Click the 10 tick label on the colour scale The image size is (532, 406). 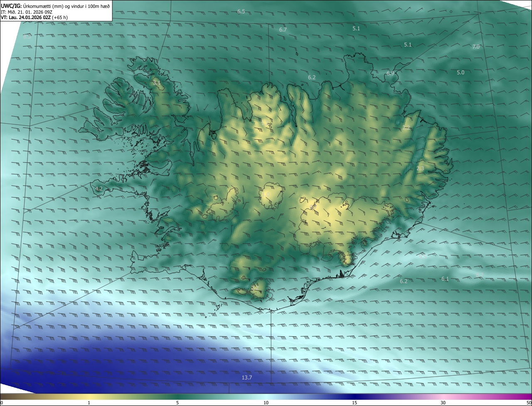(x=266, y=403)
